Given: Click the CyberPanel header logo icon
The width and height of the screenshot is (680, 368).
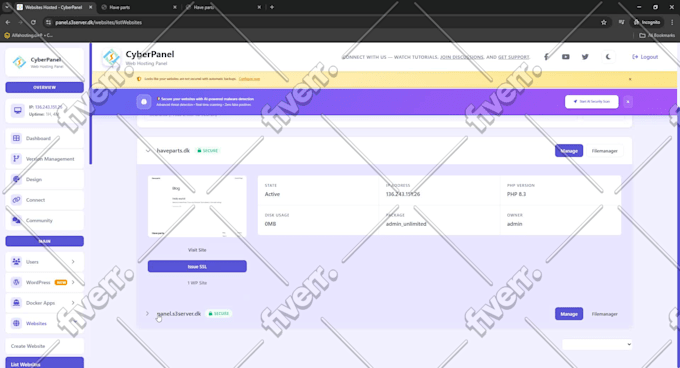Looking at the screenshot, I should (x=111, y=58).
